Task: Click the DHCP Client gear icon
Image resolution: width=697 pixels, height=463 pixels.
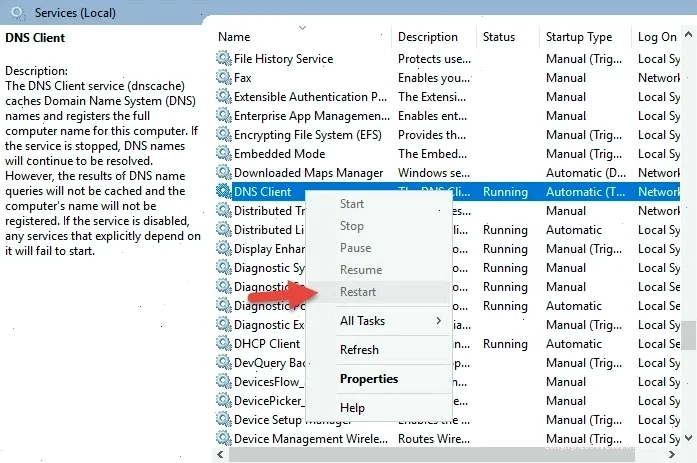Action: [224, 344]
